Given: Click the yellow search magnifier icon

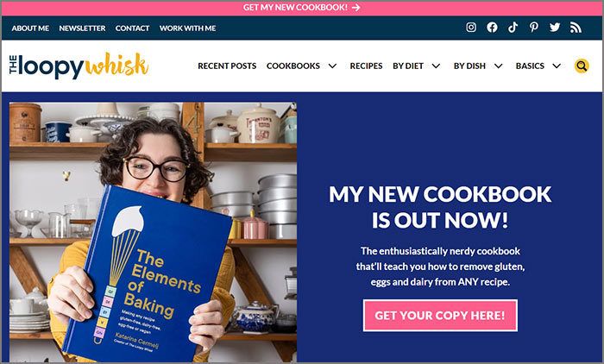Looking at the screenshot, I should click(582, 66).
